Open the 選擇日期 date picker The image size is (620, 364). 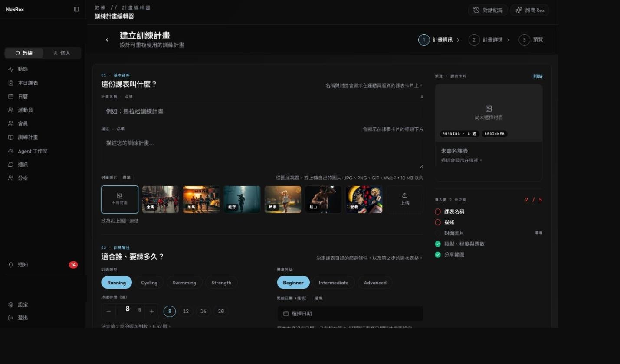click(350, 314)
